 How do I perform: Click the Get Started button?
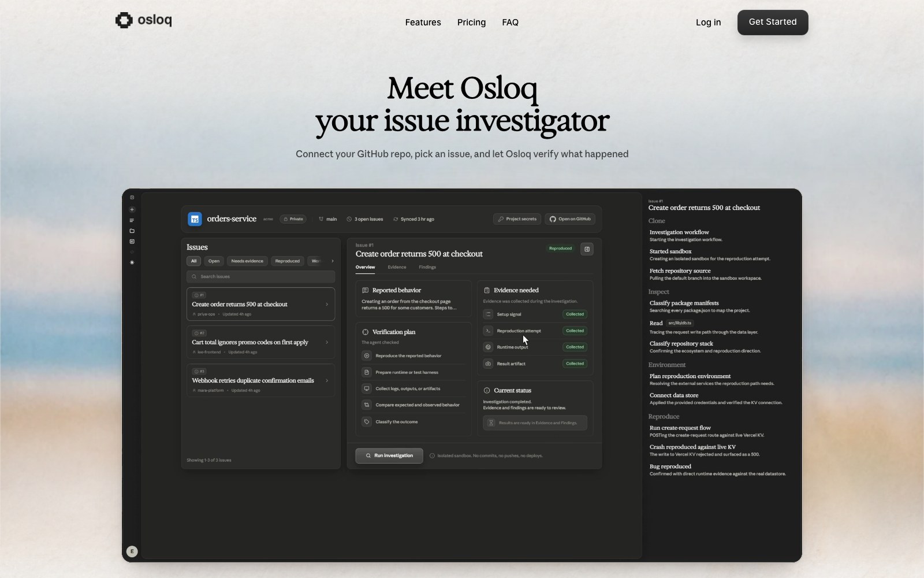coord(773,23)
